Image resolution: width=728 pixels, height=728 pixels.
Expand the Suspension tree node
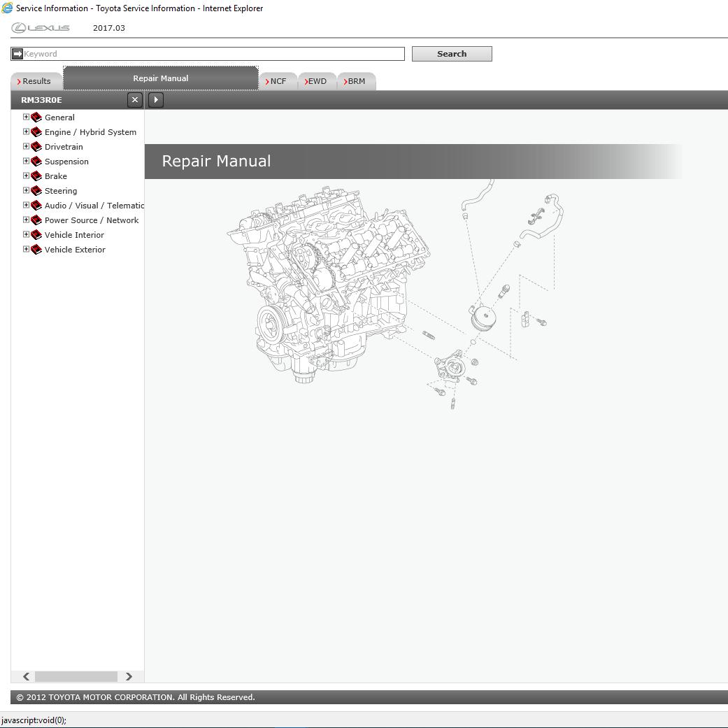[26, 161]
